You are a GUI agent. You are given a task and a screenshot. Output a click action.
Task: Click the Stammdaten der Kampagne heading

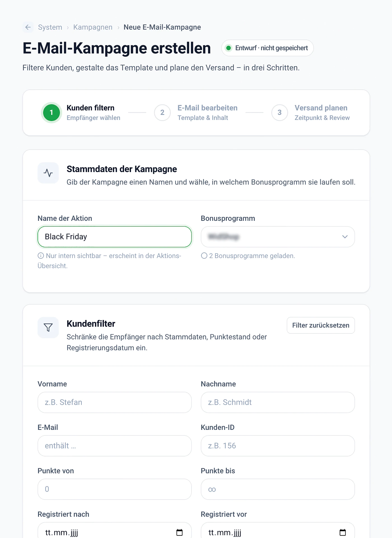122,169
